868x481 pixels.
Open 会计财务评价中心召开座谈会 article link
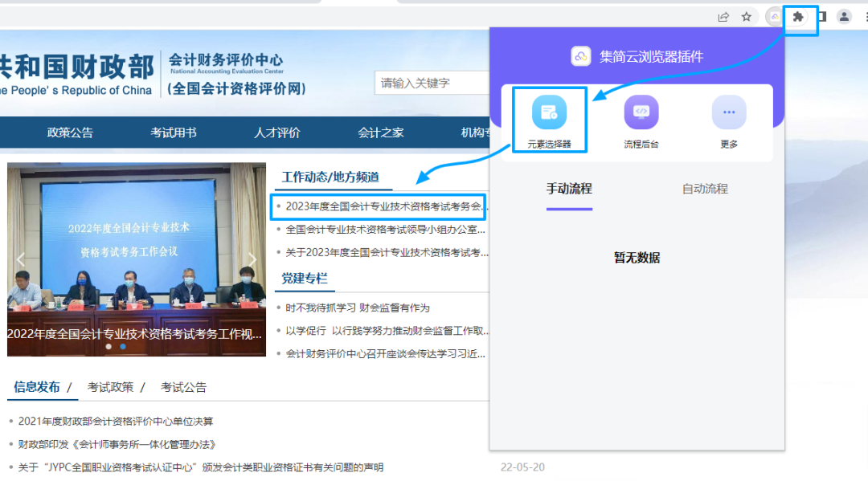(x=385, y=354)
